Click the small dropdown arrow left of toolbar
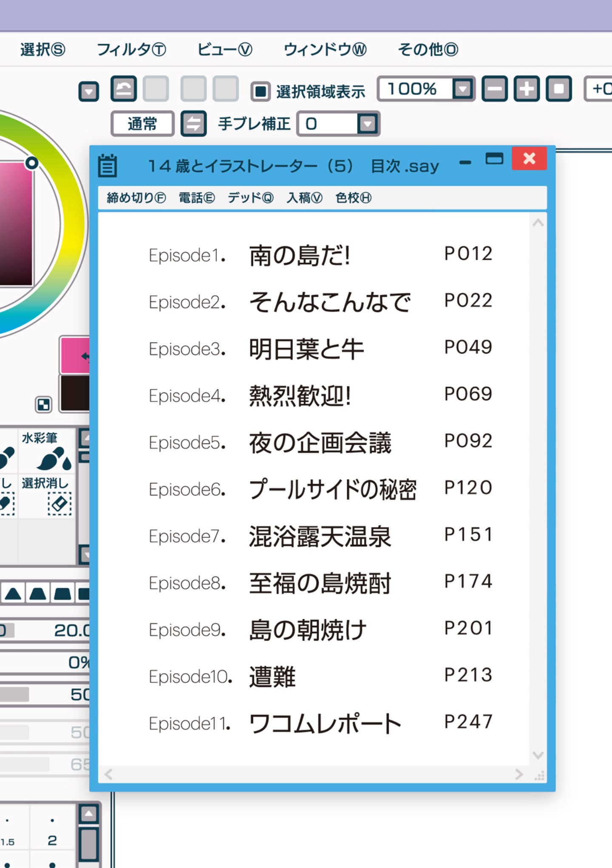Image resolution: width=612 pixels, height=868 pixels. [89, 91]
